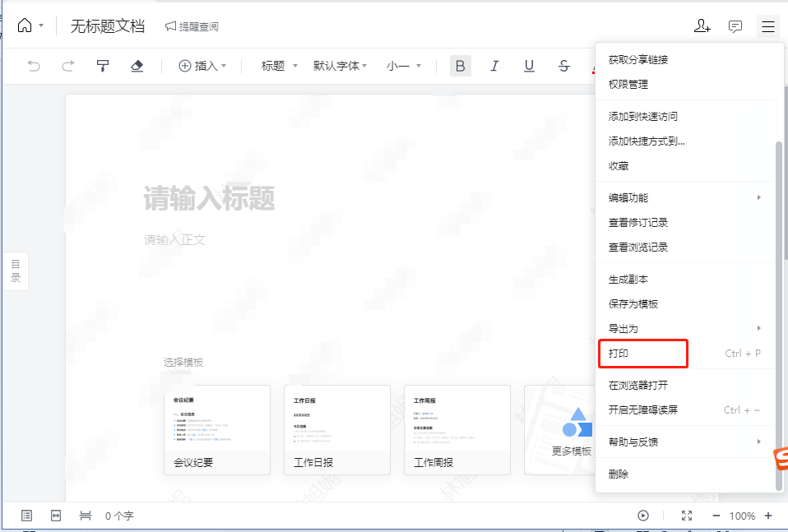Viewport: 788px width, 532px height.
Task: Zoom in with the plus button
Action: 768,516
